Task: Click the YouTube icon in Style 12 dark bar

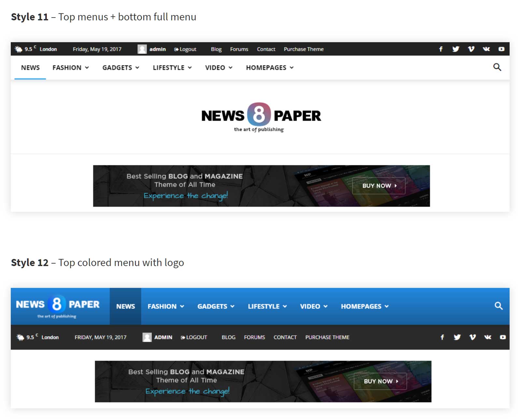Action: pyautogui.click(x=503, y=337)
